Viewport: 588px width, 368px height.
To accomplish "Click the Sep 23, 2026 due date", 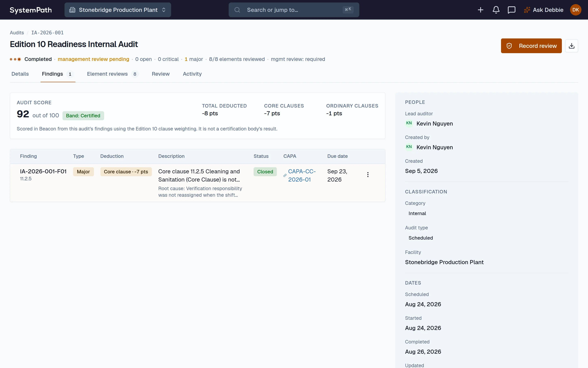I will (x=337, y=175).
